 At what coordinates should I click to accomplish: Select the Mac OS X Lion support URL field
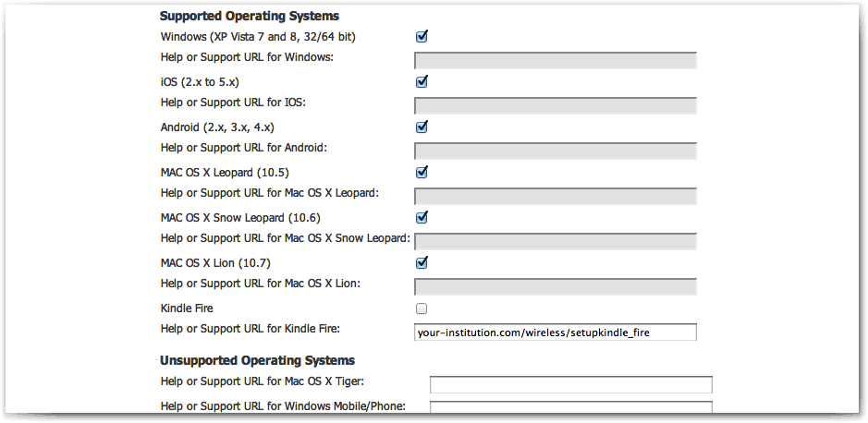pos(556,287)
